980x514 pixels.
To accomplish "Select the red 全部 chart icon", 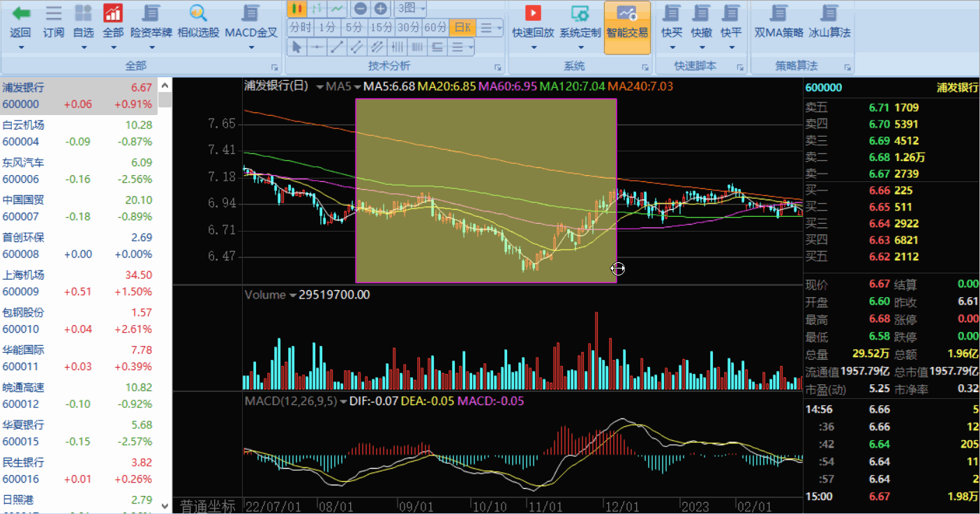I will pos(113,13).
